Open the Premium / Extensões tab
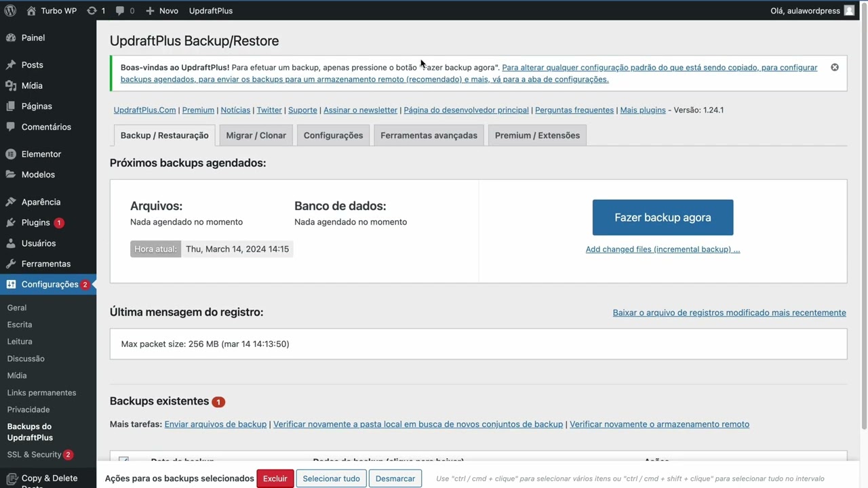 tap(537, 136)
